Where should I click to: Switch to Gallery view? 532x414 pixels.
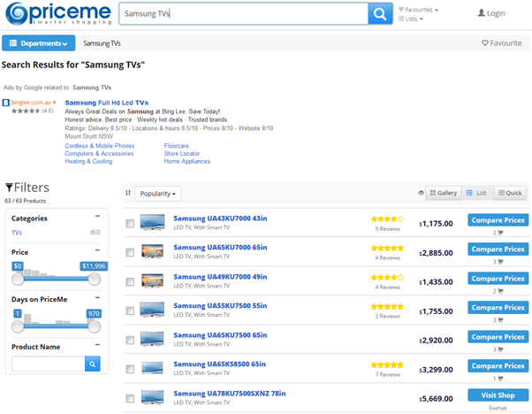[x=443, y=193]
